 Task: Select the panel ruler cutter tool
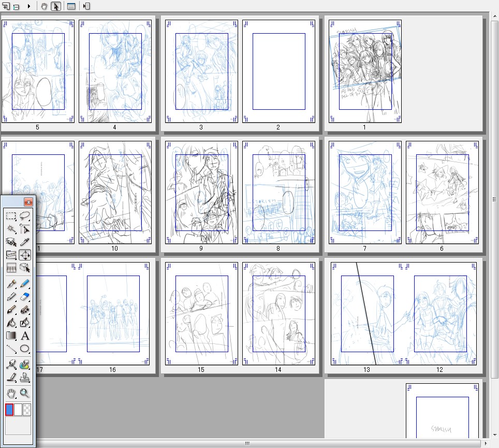click(x=11, y=255)
